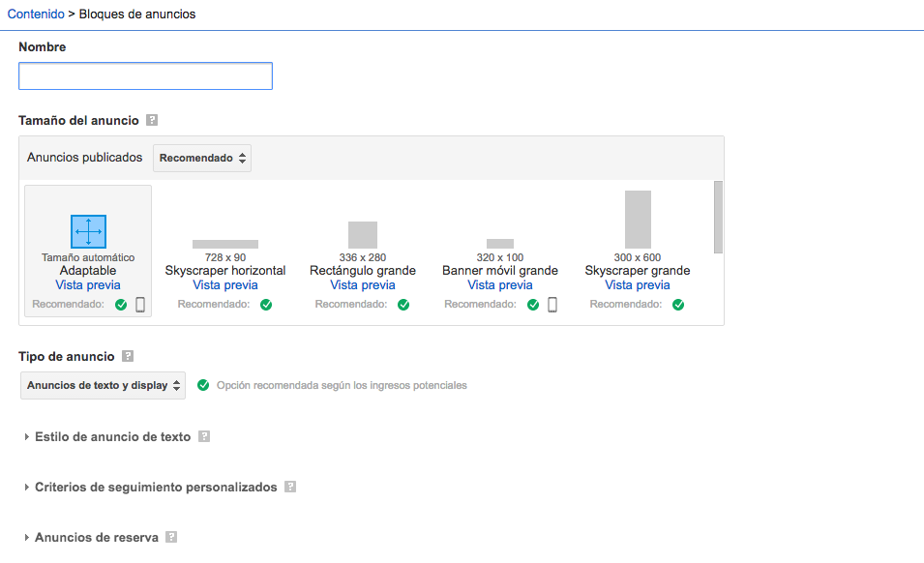Open Vista previa for Banner móvil grande
Viewport: 924px width, 563px height.
[x=500, y=285]
